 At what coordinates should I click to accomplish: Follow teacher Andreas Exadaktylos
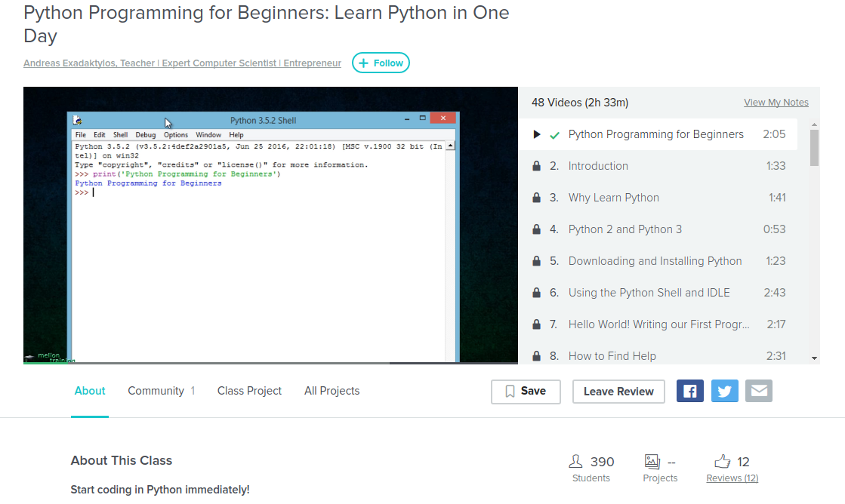(381, 63)
